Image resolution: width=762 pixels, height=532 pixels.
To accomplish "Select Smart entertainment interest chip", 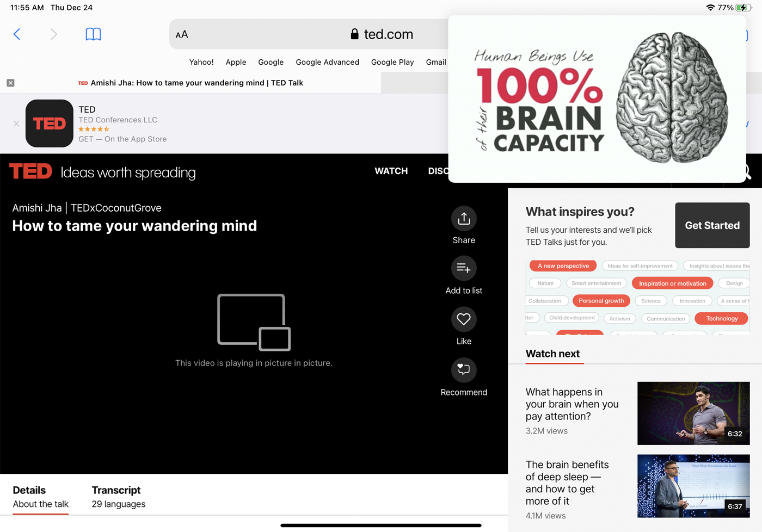I will pyautogui.click(x=596, y=283).
